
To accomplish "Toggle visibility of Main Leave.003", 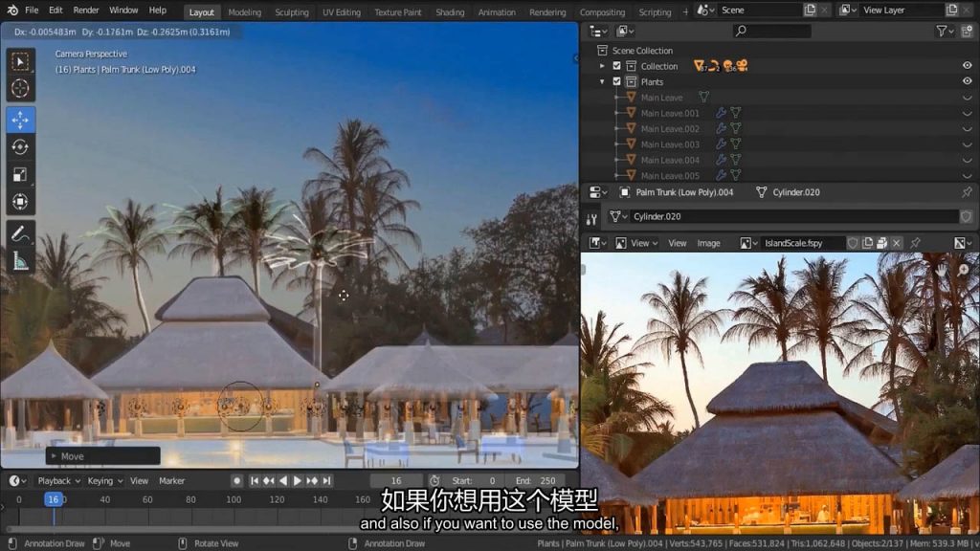I will tap(967, 144).
